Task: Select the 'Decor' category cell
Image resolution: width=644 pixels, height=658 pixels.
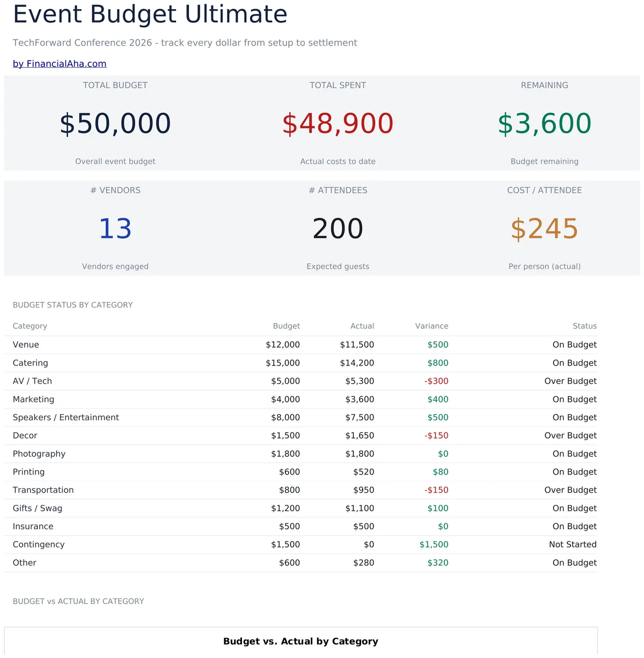Action: [25, 436]
